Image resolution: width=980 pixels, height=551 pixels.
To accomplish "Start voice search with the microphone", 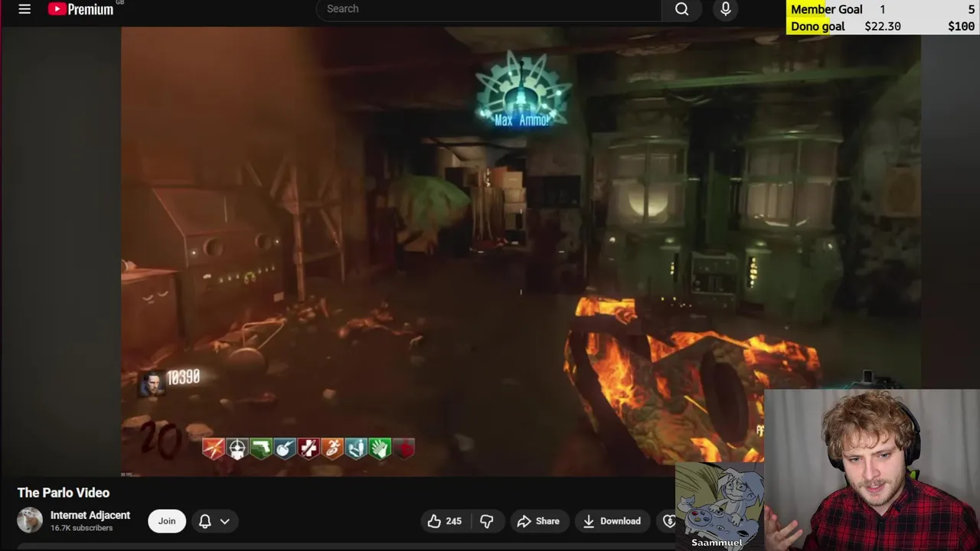I will pos(726,9).
